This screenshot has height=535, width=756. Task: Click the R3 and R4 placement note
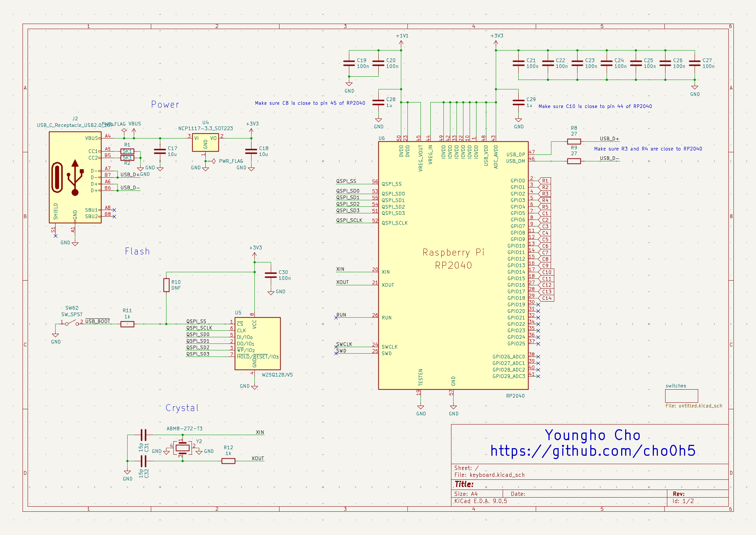pyautogui.click(x=648, y=149)
